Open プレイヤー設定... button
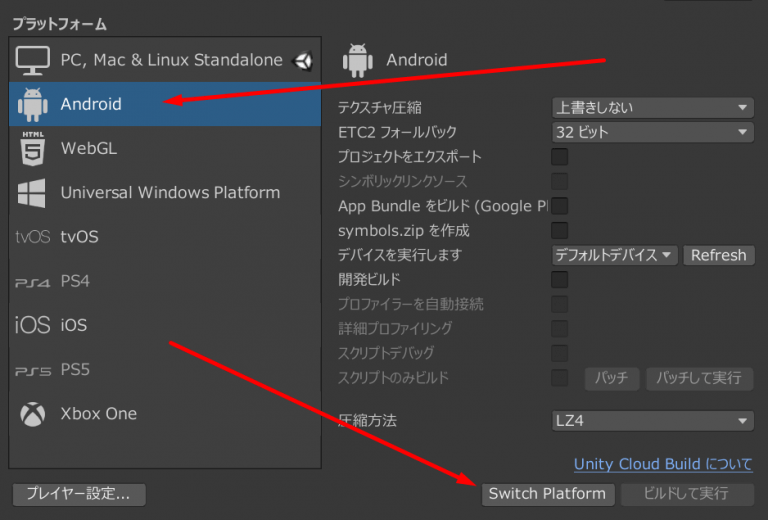 pyautogui.click(x=79, y=494)
